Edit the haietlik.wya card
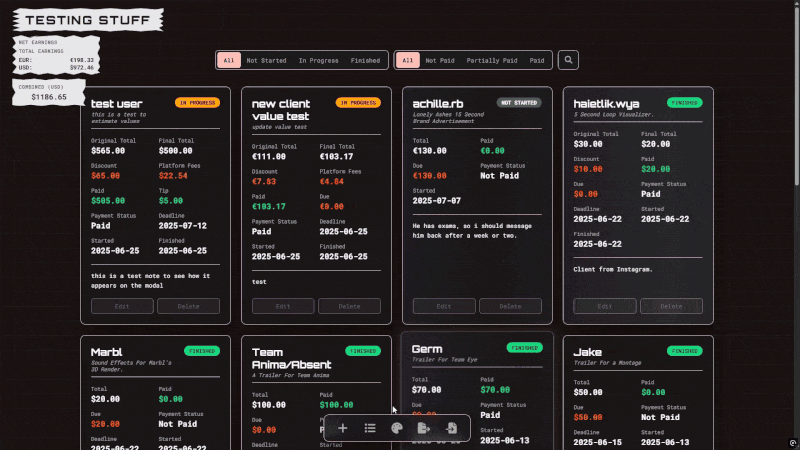The width and height of the screenshot is (800, 450). coord(605,306)
